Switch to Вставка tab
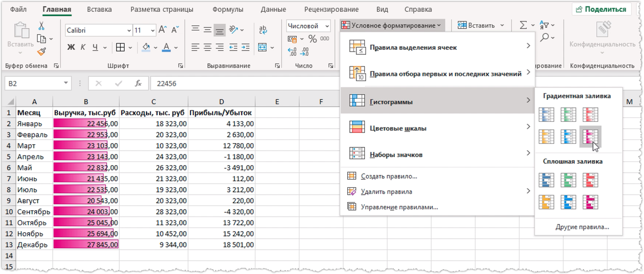This screenshot has height=274, width=644. [99, 9]
